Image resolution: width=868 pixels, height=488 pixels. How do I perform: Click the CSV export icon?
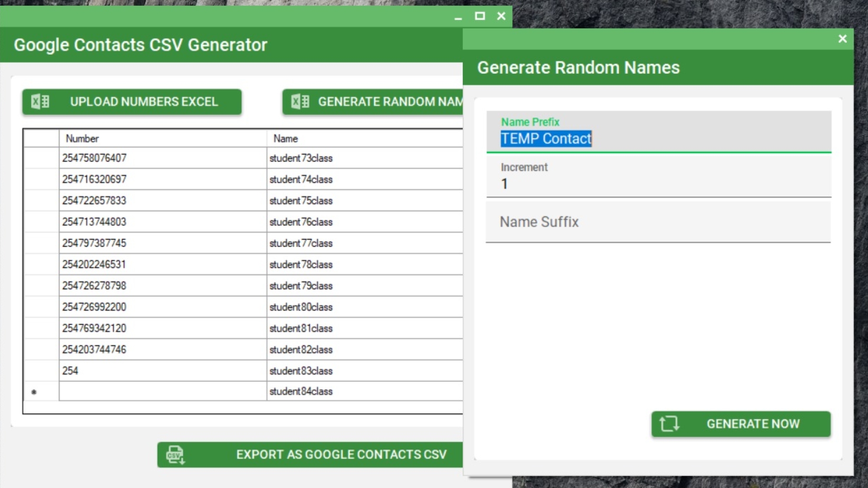(175, 455)
